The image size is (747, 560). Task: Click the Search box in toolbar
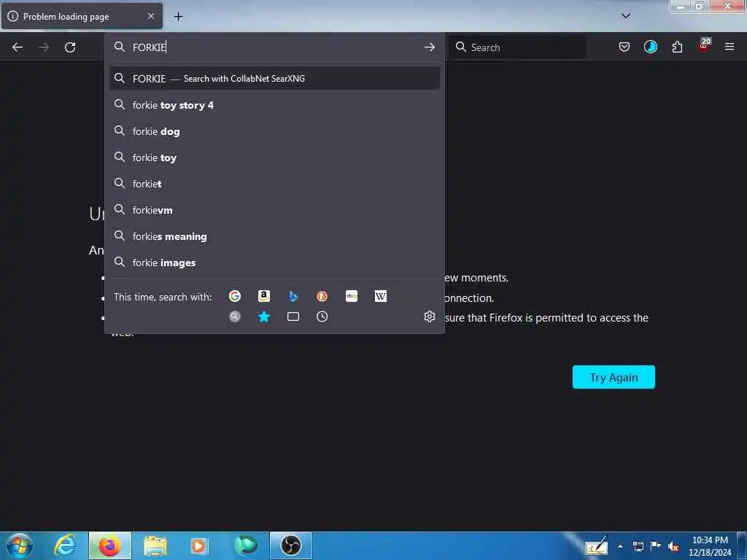click(518, 47)
